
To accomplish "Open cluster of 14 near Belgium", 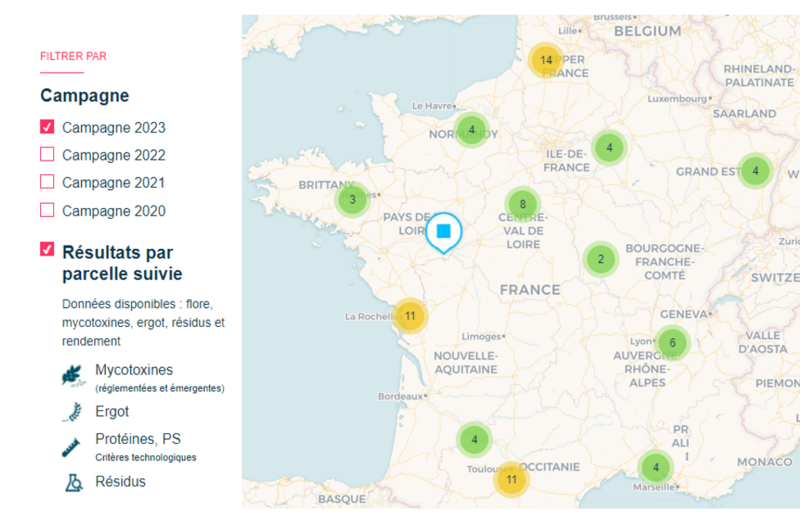I will tap(546, 60).
